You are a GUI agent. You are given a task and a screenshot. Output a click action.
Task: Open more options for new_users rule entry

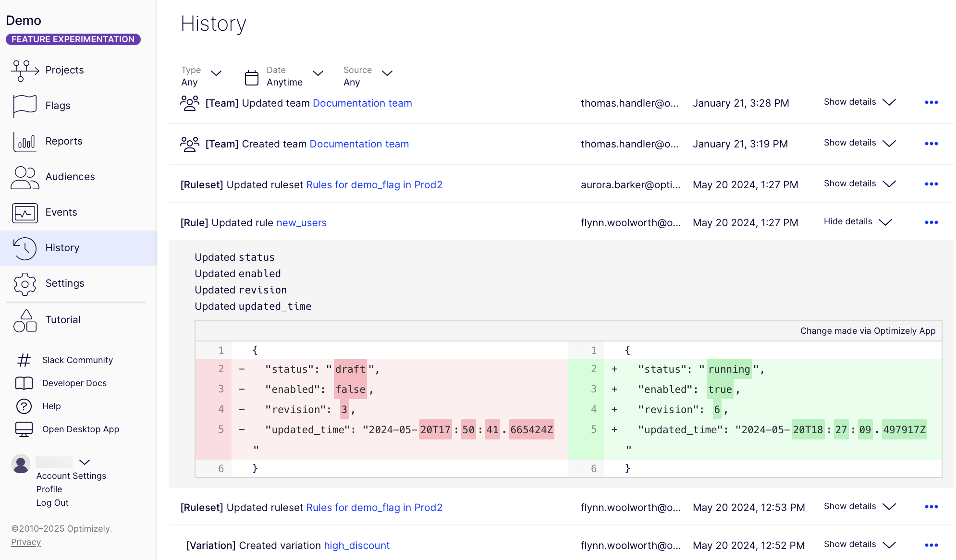[x=931, y=222]
